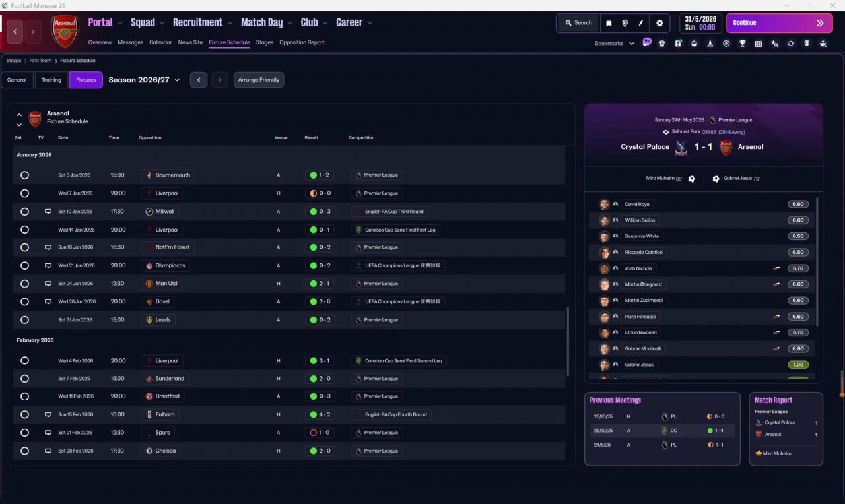Open the circular arrows shortcut icon
This screenshot has width=845, height=504.
(x=790, y=44)
